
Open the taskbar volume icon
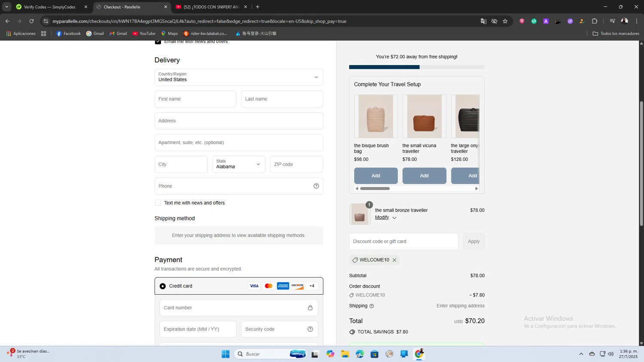click(x=611, y=354)
